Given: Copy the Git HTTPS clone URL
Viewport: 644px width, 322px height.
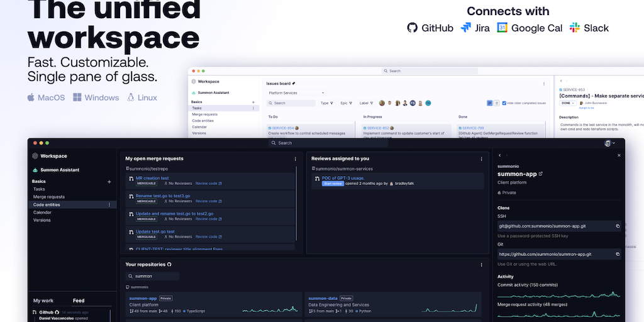Looking at the screenshot, I should (x=618, y=255).
